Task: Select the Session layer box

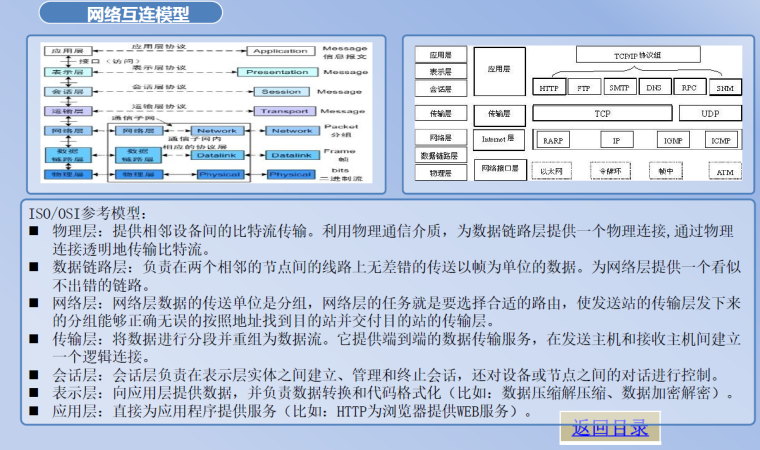Action: coord(280,92)
